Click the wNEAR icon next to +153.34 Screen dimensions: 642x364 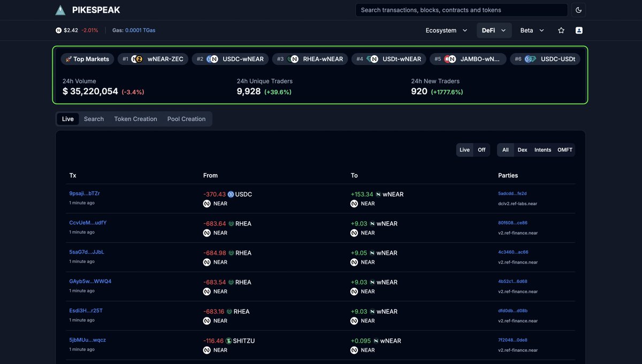click(x=378, y=195)
